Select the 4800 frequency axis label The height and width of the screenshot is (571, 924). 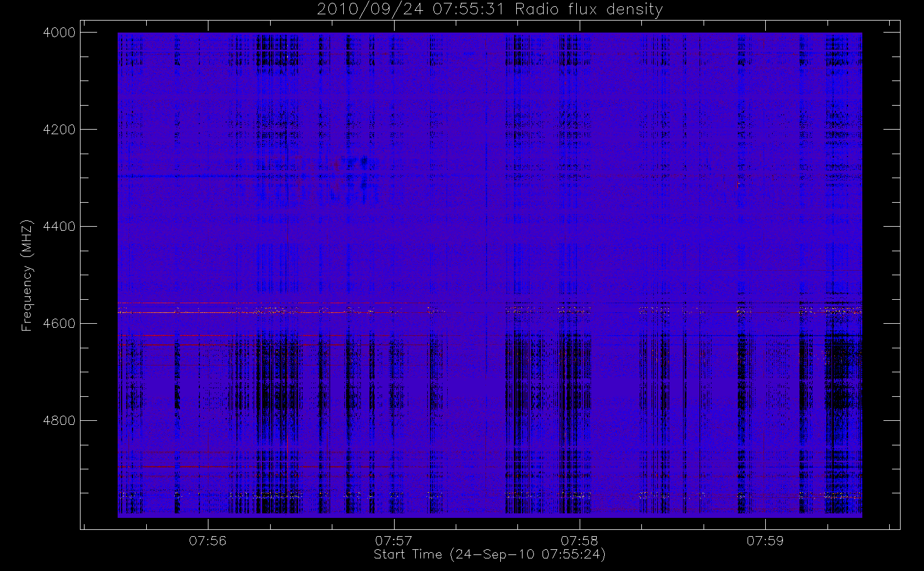point(59,421)
